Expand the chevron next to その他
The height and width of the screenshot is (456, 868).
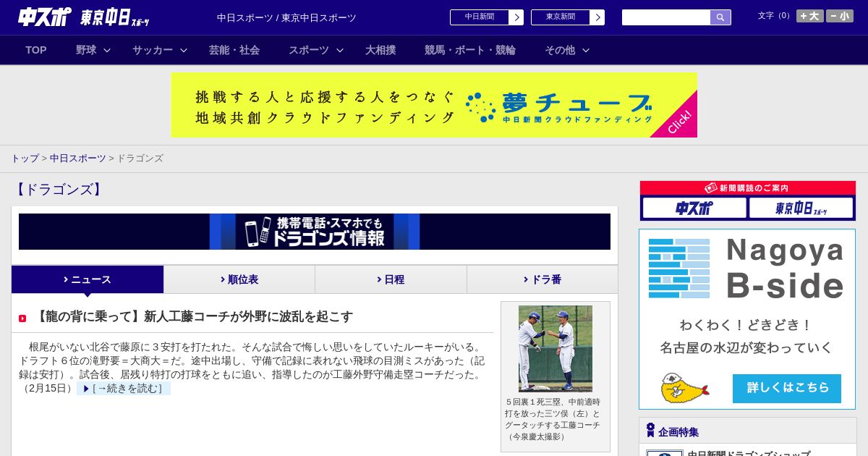point(586,50)
